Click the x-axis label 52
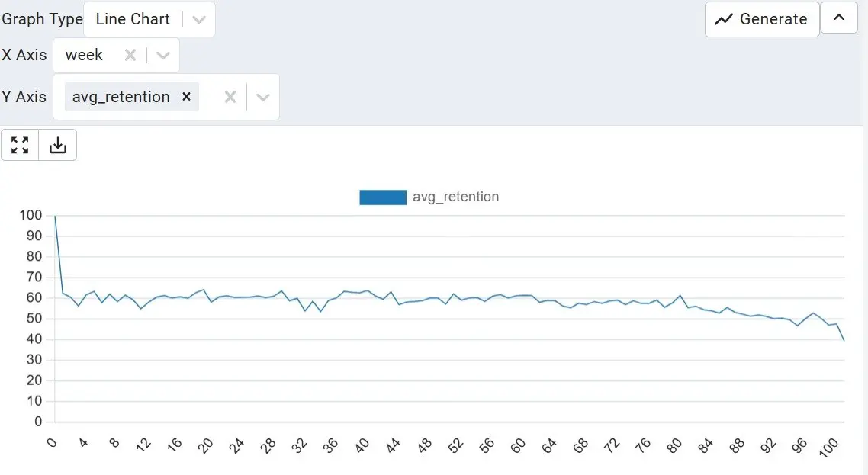 (x=456, y=445)
